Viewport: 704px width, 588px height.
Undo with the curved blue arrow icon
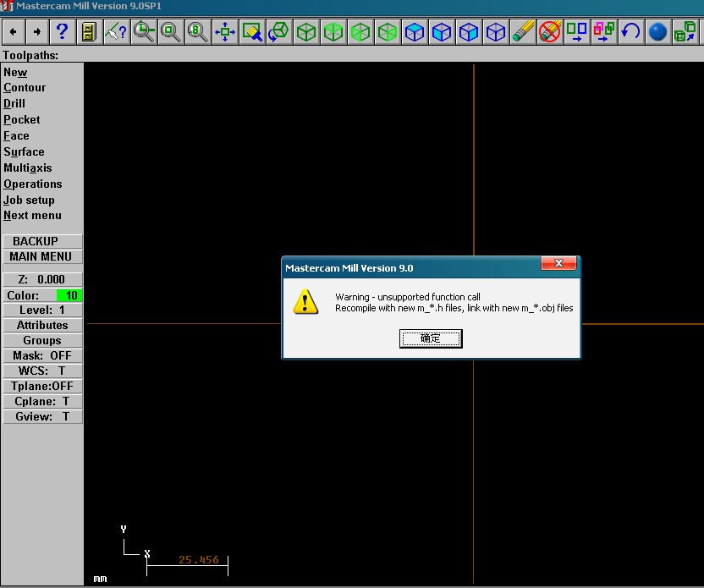[631, 32]
